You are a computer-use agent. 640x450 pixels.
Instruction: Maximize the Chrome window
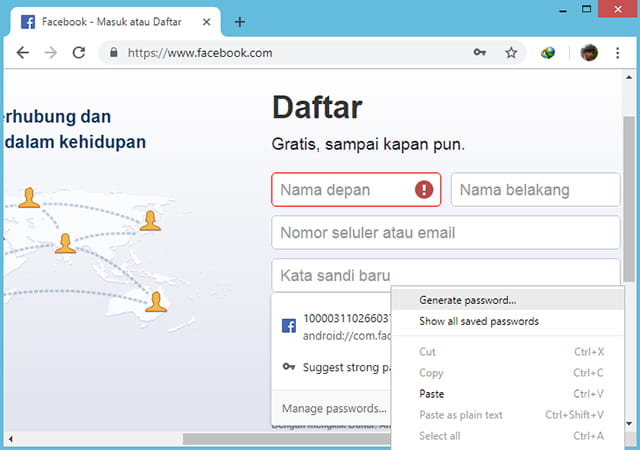587,9
